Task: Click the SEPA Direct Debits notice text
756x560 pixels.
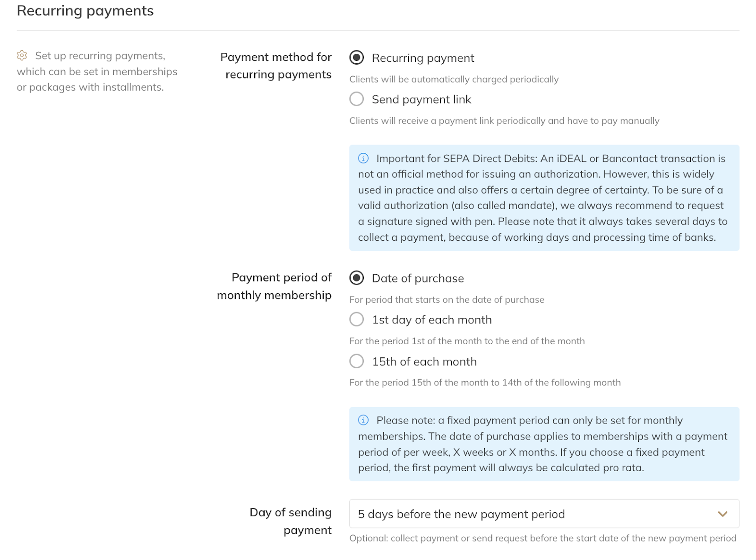Action: coord(543,198)
